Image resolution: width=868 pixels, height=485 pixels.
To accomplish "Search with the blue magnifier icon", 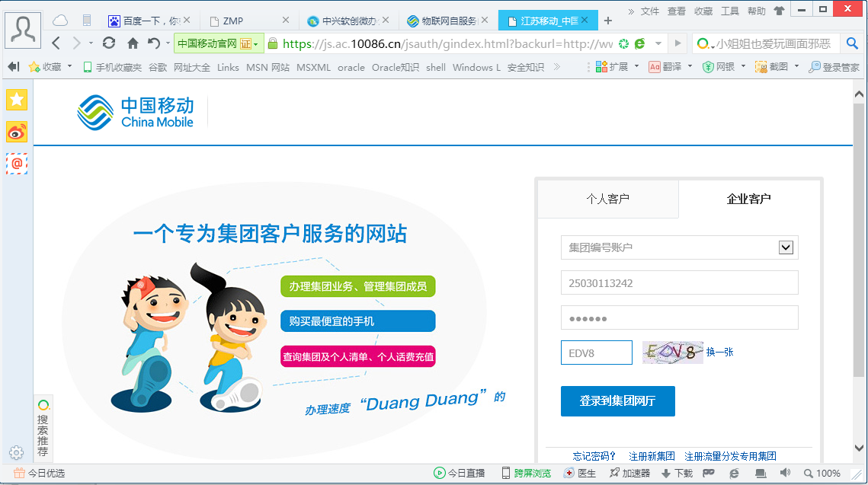I will 852,43.
